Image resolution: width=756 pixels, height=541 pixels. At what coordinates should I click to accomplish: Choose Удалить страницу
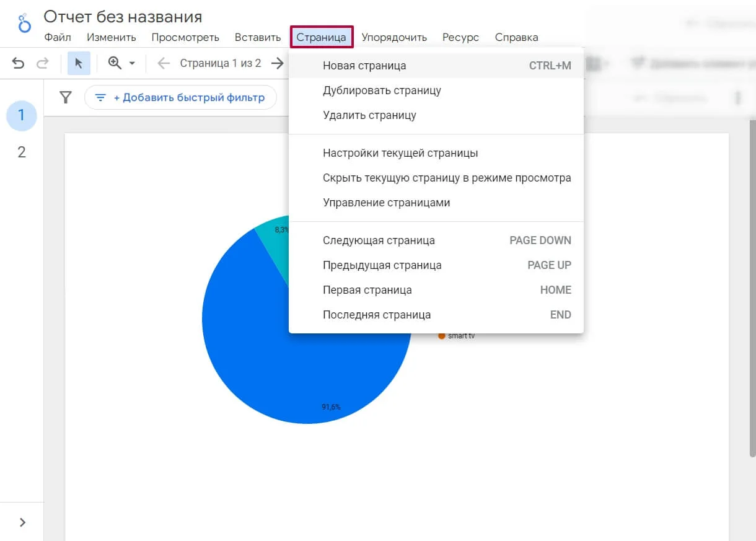click(x=436, y=115)
